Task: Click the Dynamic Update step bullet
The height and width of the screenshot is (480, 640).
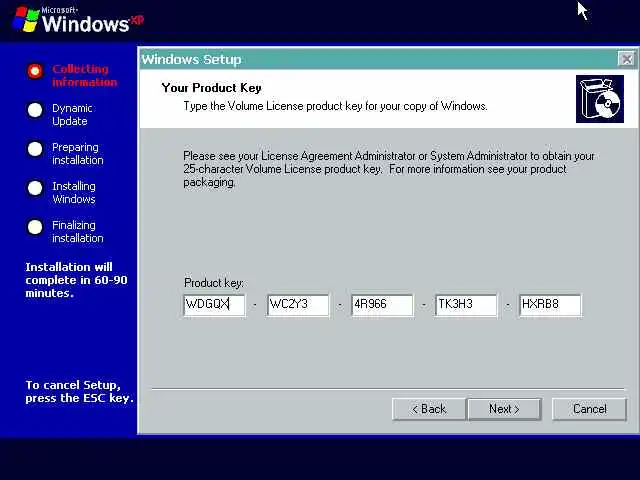Action: pos(35,110)
